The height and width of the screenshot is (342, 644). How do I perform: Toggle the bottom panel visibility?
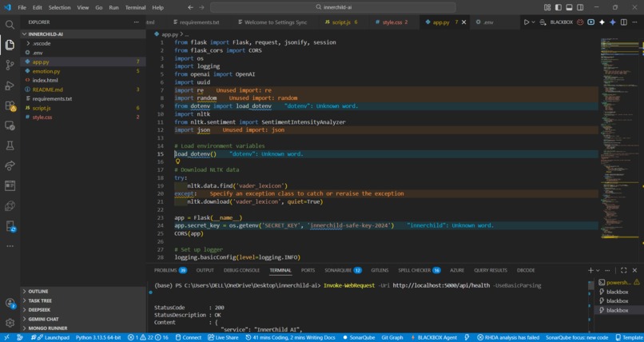click(569, 7)
